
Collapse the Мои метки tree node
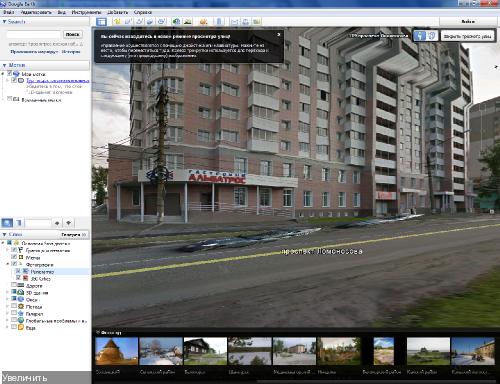pyautogui.click(x=4, y=74)
